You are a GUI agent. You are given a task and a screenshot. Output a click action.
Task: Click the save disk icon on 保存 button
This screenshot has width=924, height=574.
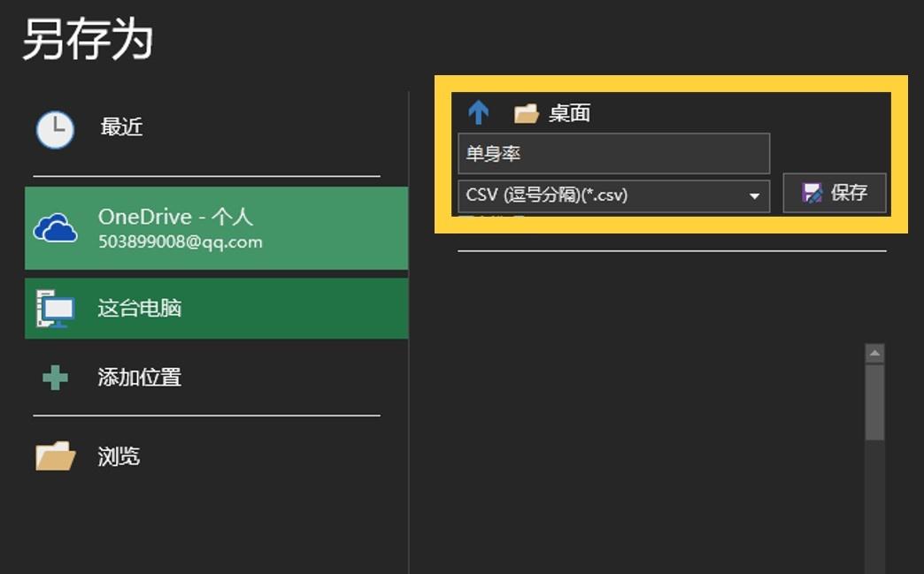(x=812, y=193)
